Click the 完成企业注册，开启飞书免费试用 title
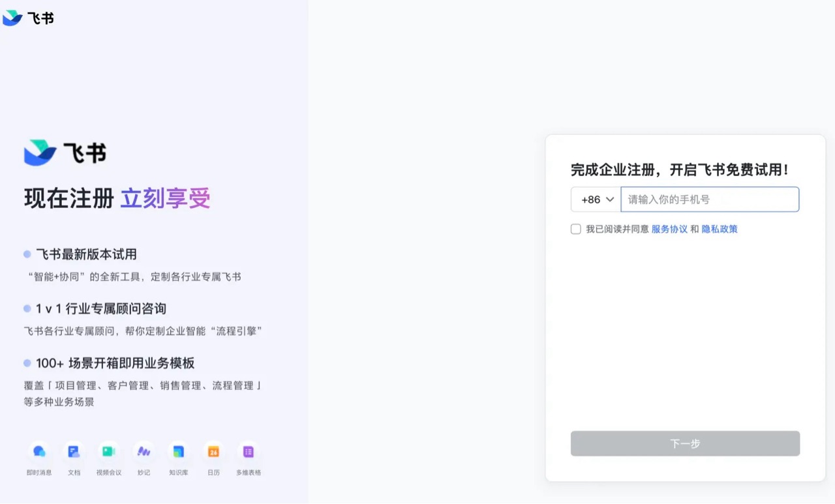This screenshot has width=835, height=504. [x=680, y=170]
